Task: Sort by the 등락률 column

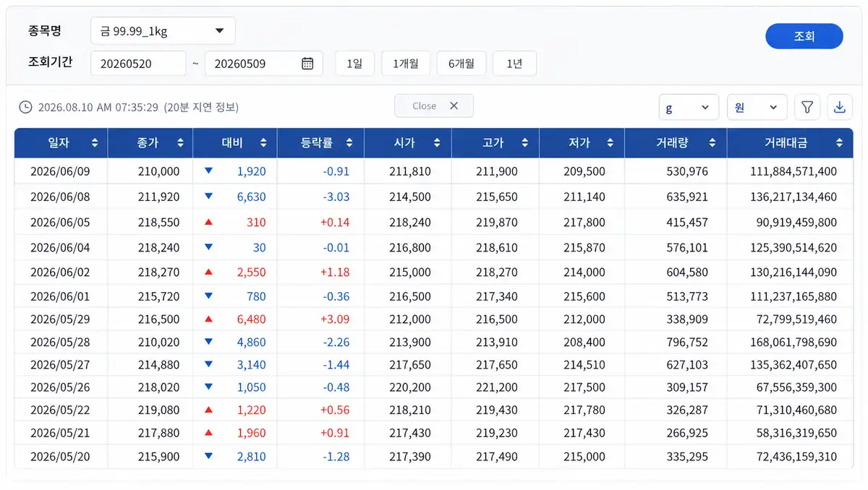Action: pos(349,143)
